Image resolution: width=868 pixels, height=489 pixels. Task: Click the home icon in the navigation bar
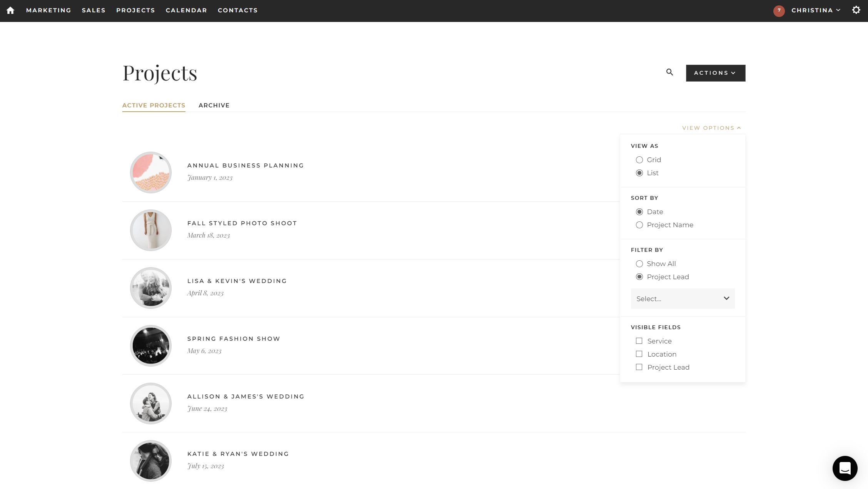(x=10, y=10)
